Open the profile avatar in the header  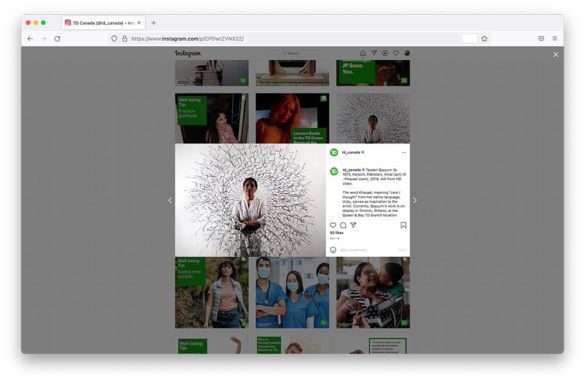click(407, 53)
